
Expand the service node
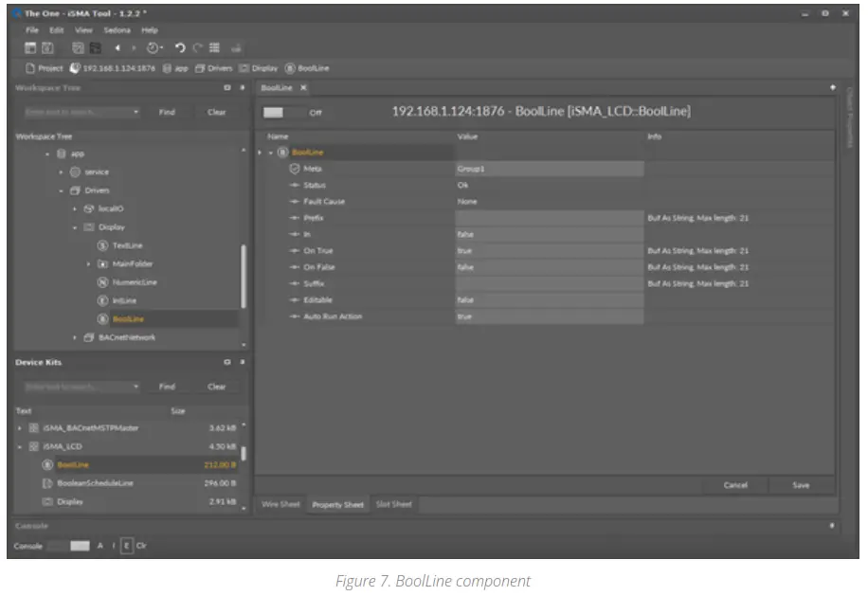tap(61, 172)
